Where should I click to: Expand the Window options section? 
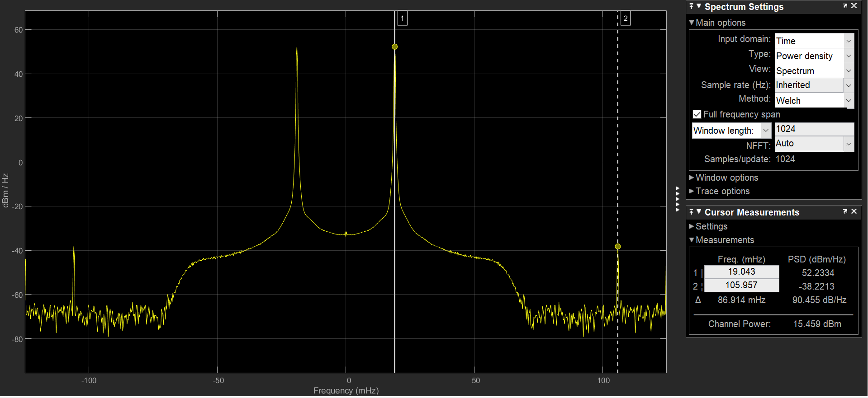(x=691, y=178)
